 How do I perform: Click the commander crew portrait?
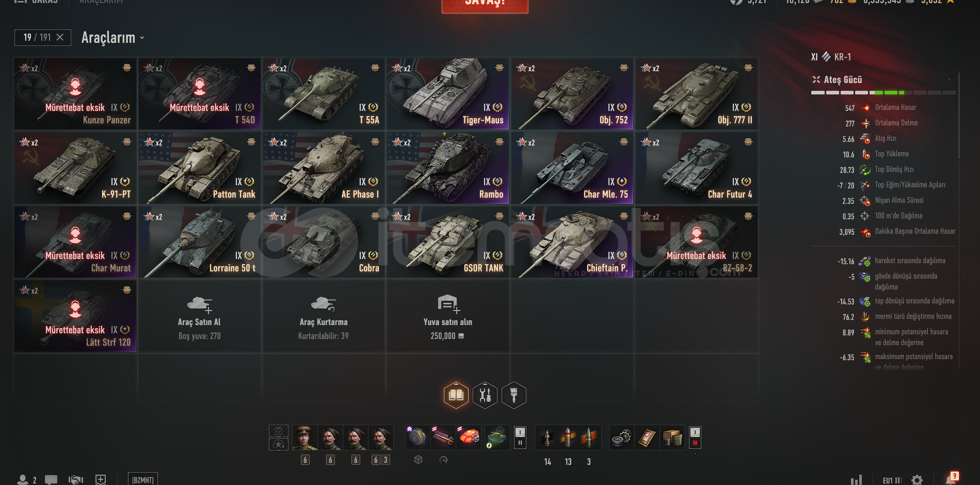point(304,438)
